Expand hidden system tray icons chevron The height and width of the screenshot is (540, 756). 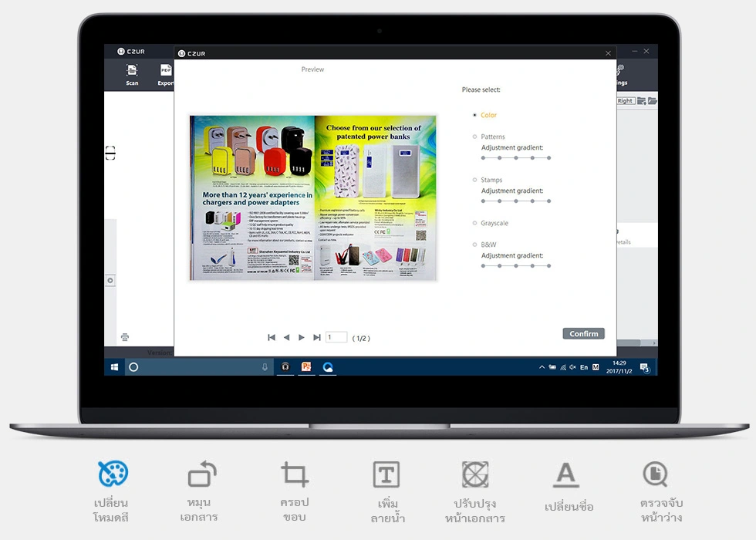pyautogui.click(x=542, y=367)
